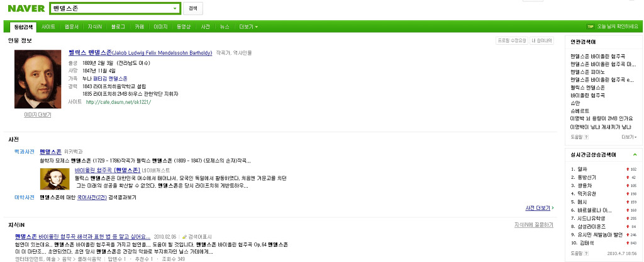The height and width of the screenshot is (262, 644).
Task: Switch to the 웹문서 tab
Action: [72, 26]
